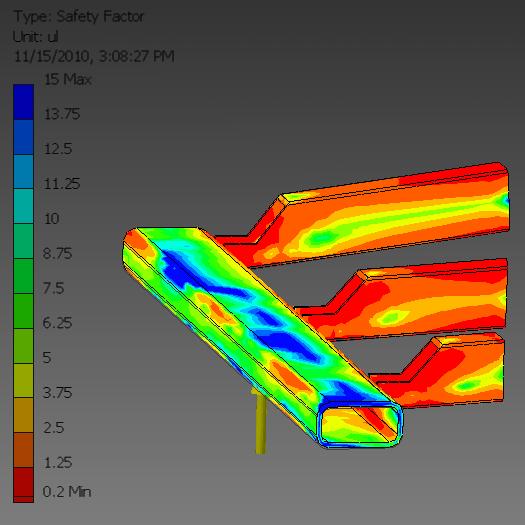Click the 13.75 legend value
The width and height of the screenshot is (525, 525).
click(x=62, y=114)
